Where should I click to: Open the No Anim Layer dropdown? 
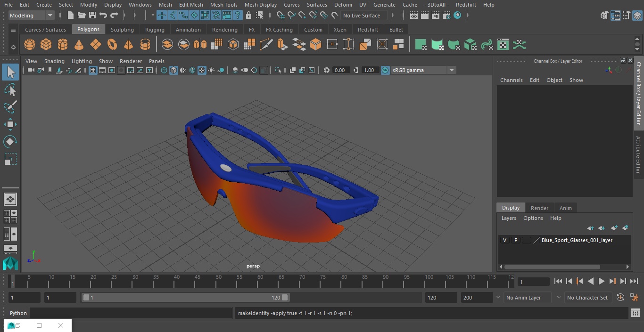point(527,298)
